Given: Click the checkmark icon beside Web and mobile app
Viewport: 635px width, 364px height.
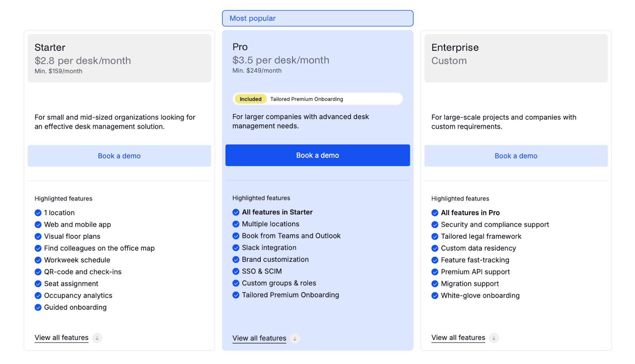Looking at the screenshot, I should click(x=38, y=225).
